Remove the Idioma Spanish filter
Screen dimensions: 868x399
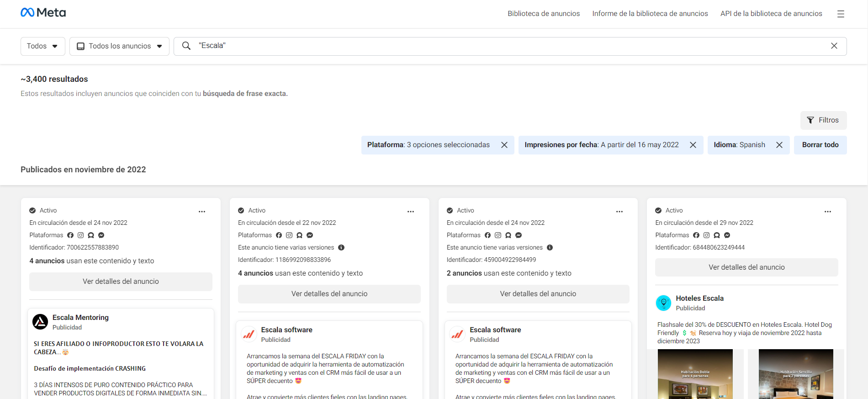click(x=779, y=145)
